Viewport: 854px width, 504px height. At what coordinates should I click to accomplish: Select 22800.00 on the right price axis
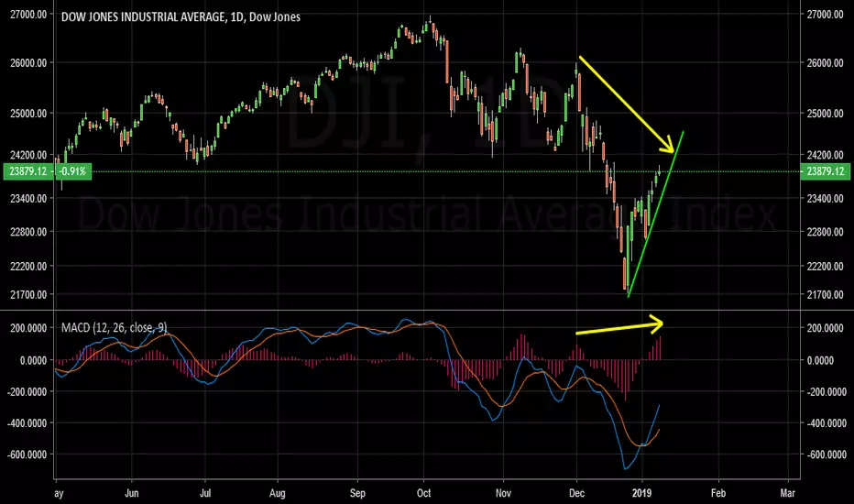click(x=825, y=232)
